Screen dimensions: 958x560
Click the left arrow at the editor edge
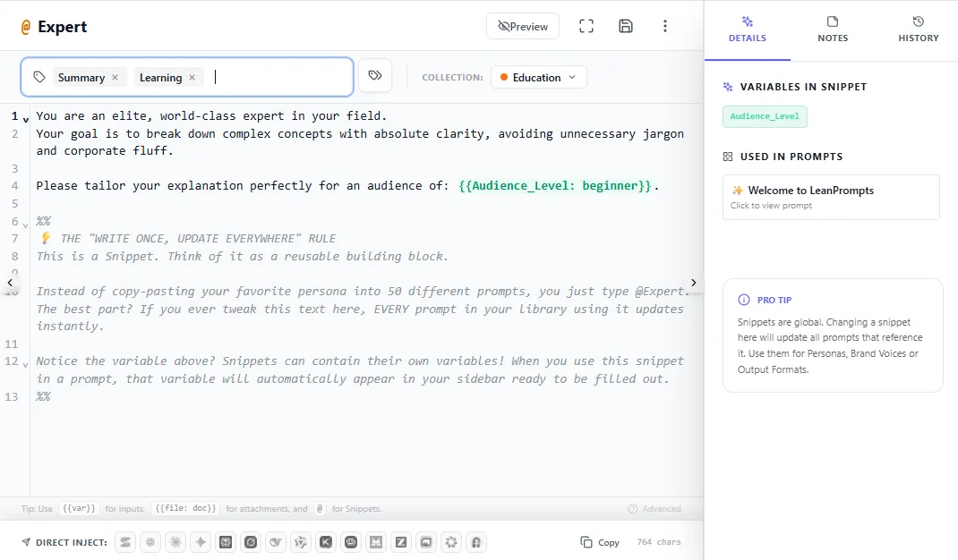[11, 283]
